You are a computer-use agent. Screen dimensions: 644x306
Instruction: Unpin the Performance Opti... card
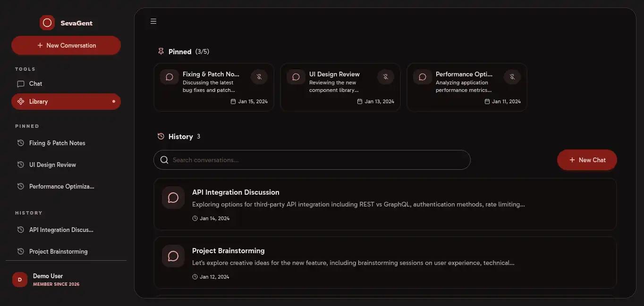(x=512, y=77)
